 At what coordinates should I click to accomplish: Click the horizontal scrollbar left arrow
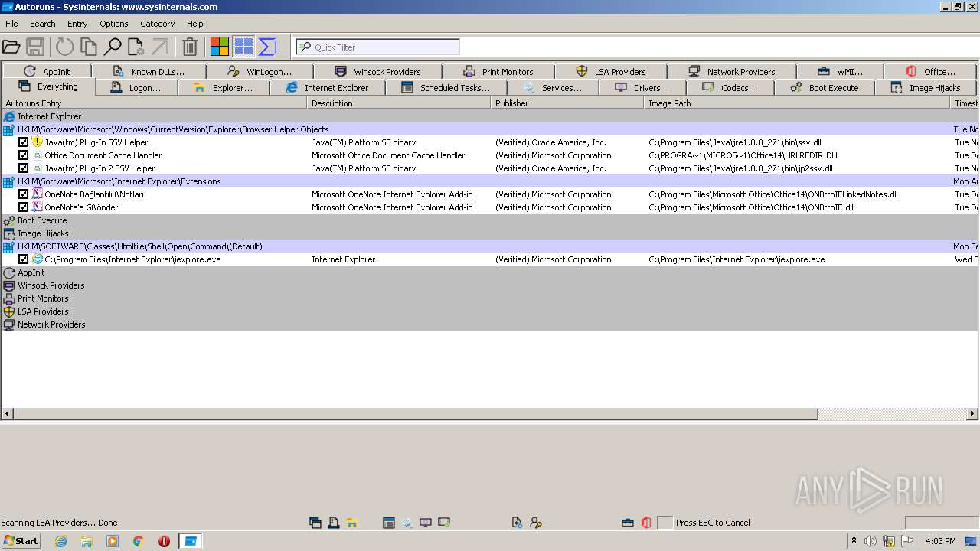tap(8, 414)
